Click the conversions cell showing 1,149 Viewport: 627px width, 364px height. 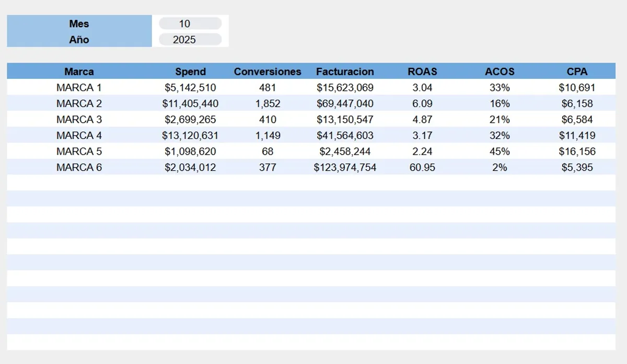(267, 135)
